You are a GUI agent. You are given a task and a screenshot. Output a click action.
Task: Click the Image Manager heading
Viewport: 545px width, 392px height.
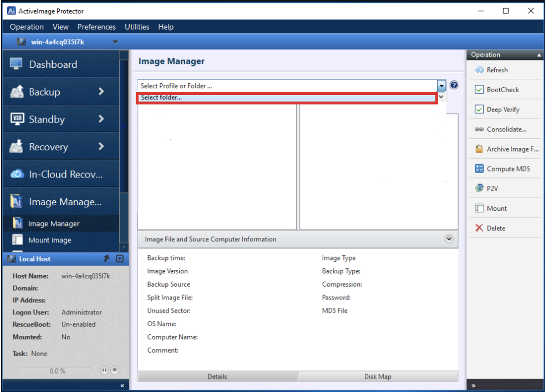click(171, 61)
